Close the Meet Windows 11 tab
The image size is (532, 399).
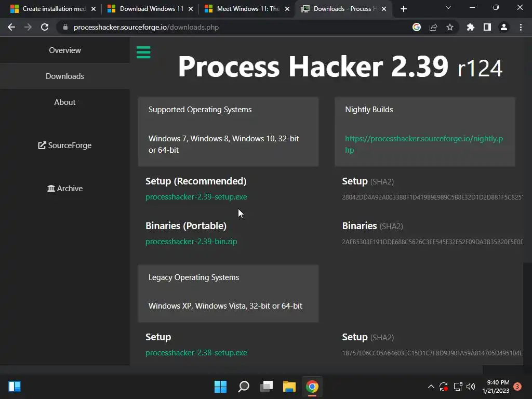287,9
